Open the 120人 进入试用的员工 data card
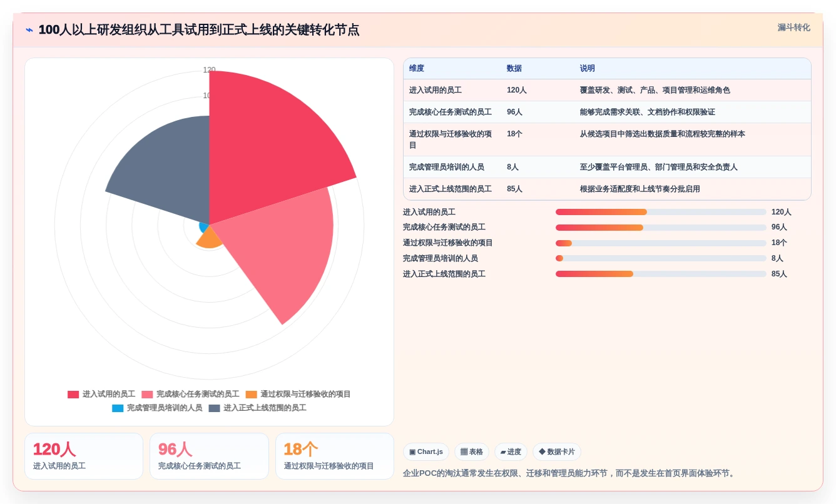Image resolution: width=836 pixels, height=504 pixels. 84,456
